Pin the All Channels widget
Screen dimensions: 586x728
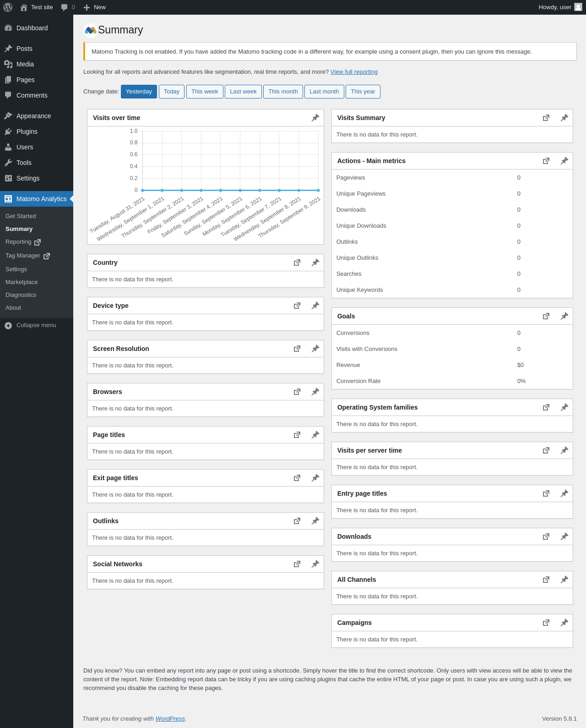[564, 580]
